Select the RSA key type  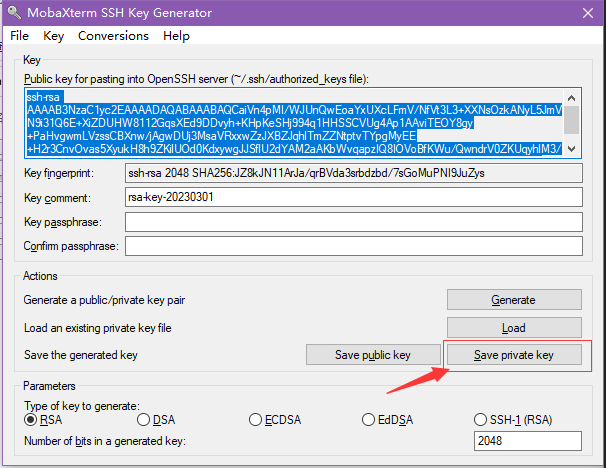click(x=43, y=420)
